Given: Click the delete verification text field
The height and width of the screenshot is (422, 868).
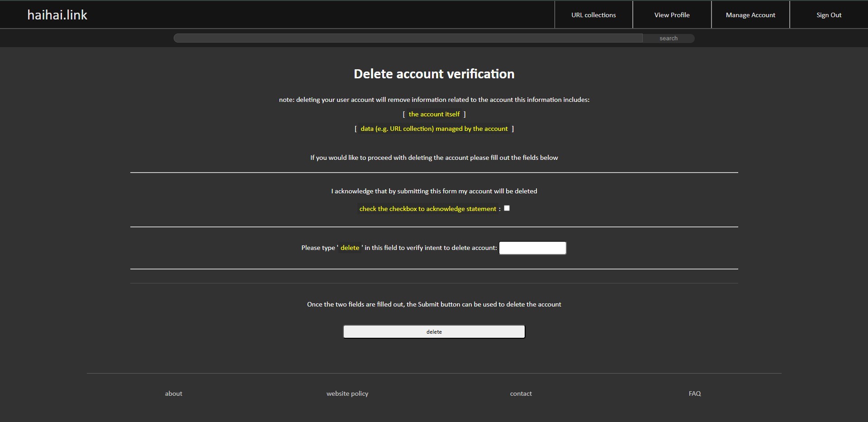Looking at the screenshot, I should [532, 248].
